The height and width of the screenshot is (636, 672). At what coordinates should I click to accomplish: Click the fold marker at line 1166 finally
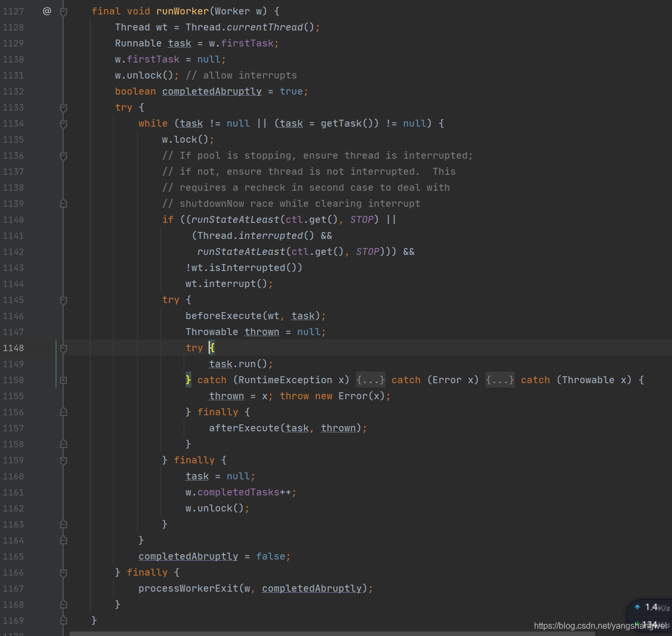(x=63, y=572)
